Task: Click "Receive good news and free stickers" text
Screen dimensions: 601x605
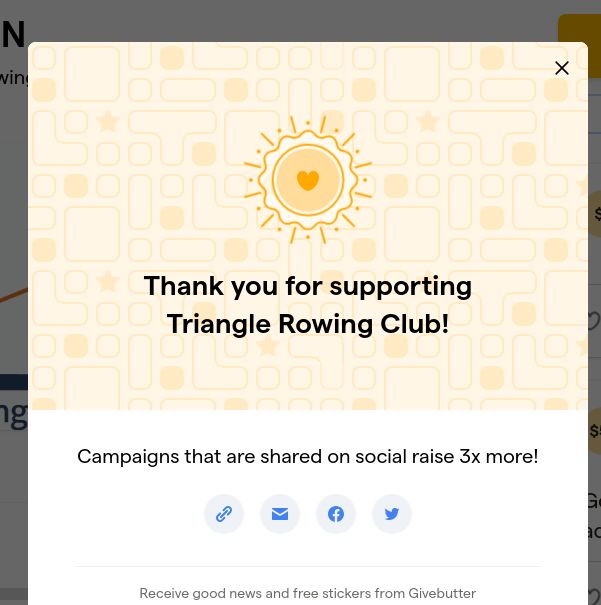Action: click(x=308, y=593)
